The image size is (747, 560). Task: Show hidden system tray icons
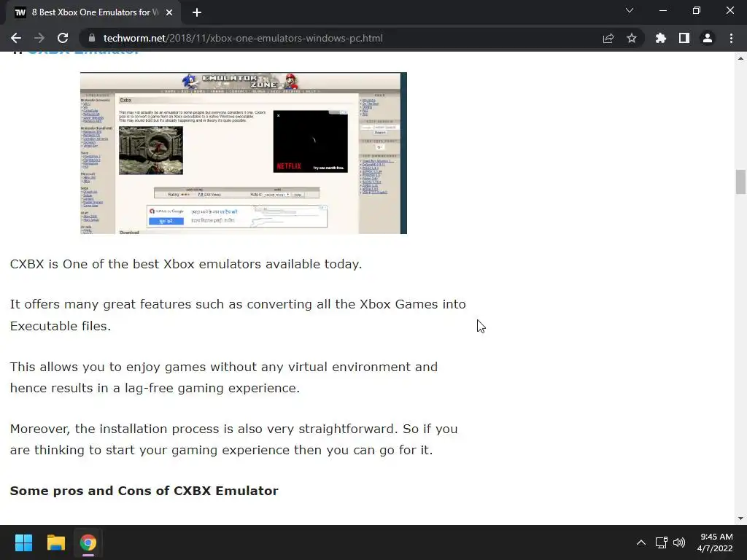pos(641,542)
